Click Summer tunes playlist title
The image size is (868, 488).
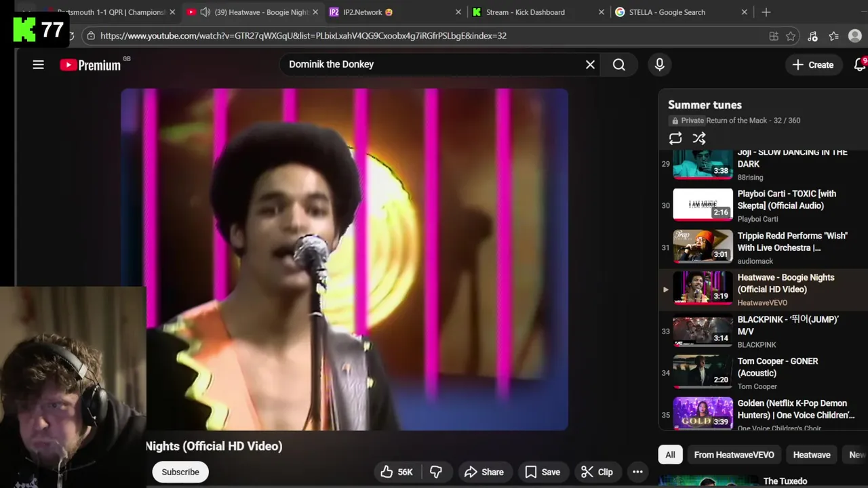pyautogui.click(x=705, y=105)
